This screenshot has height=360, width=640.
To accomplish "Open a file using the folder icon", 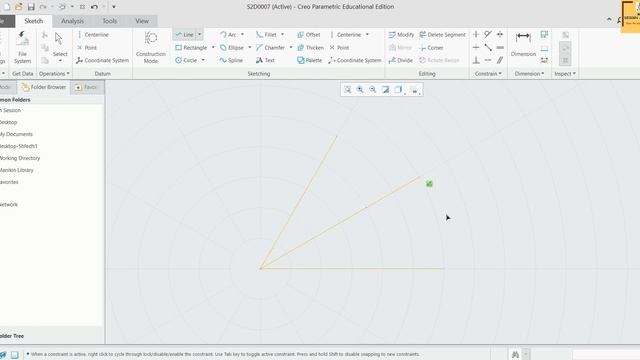I will point(19,7).
